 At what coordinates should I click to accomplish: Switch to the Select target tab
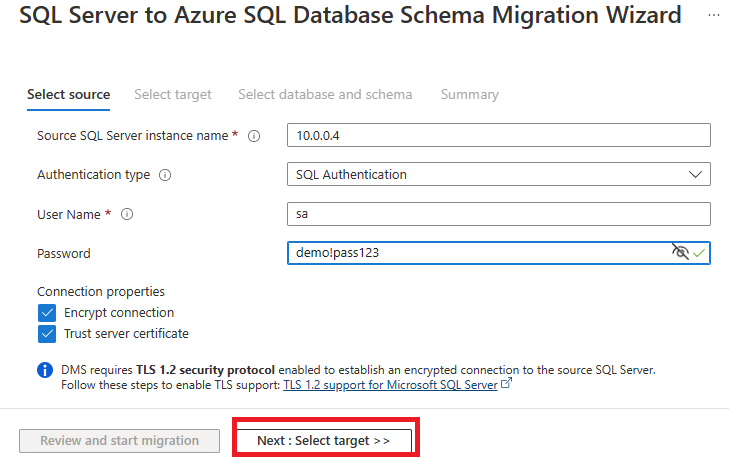[173, 94]
